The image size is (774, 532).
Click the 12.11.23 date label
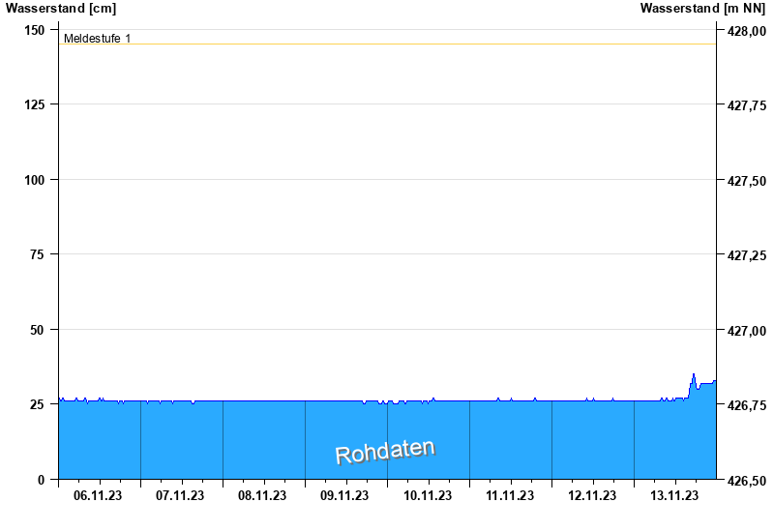592,496
